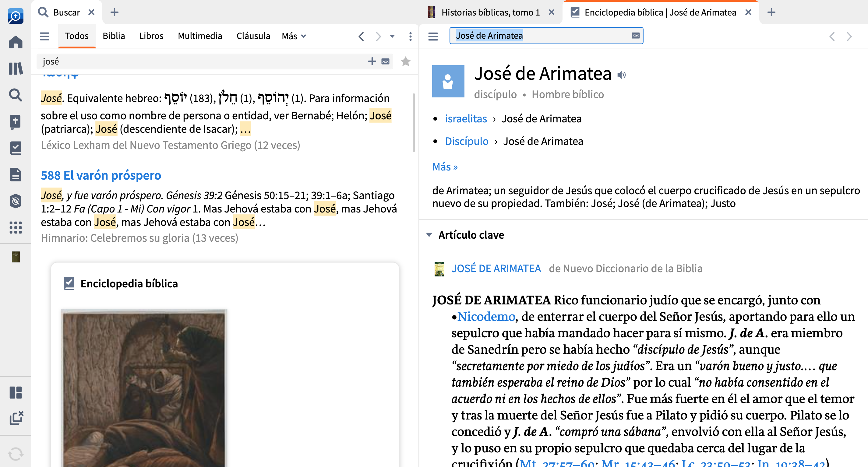Open the Logos app icon in sidebar
This screenshot has height=467, width=868.
16,16
